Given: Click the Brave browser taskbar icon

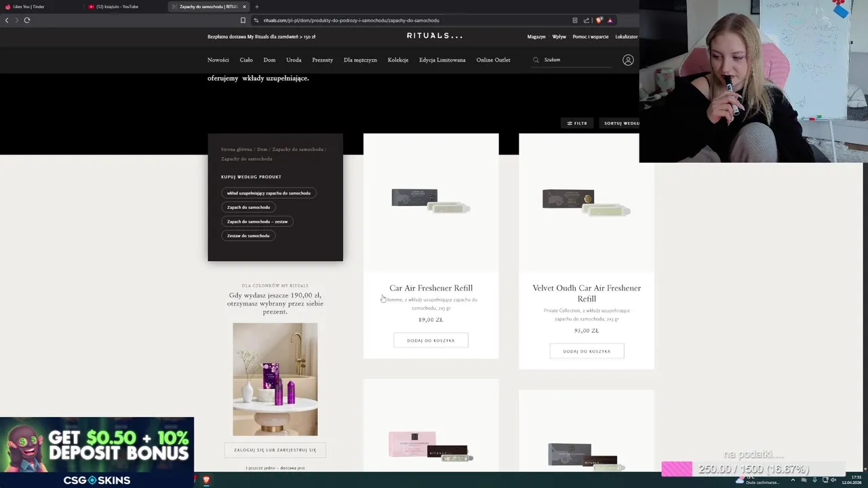Looking at the screenshot, I should (206, 480).
